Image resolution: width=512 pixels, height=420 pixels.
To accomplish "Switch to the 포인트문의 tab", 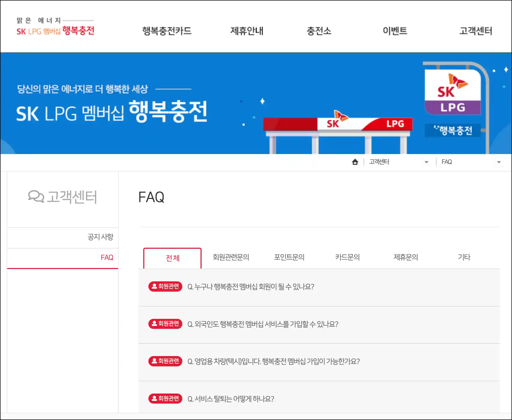I will point(289,257).
